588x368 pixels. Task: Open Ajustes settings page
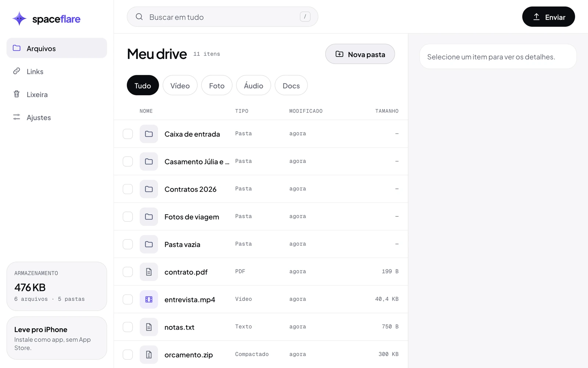57,117
